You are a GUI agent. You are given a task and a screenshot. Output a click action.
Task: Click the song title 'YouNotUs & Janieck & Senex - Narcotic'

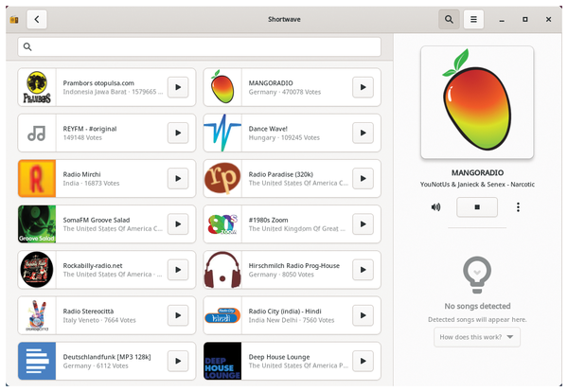477,184
